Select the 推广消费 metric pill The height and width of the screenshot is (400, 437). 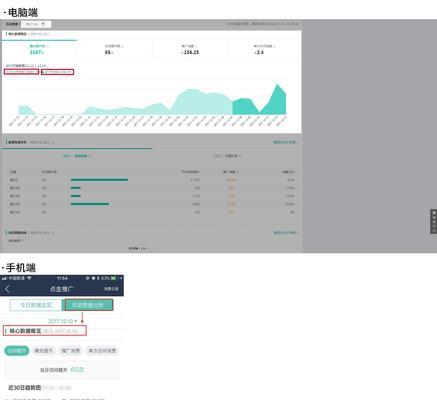pyautogui.click(x=71, y=351)
